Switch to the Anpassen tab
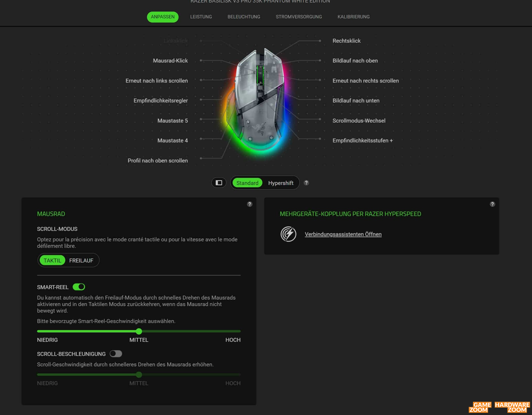 pyautogui.click(x=163, y=17)
